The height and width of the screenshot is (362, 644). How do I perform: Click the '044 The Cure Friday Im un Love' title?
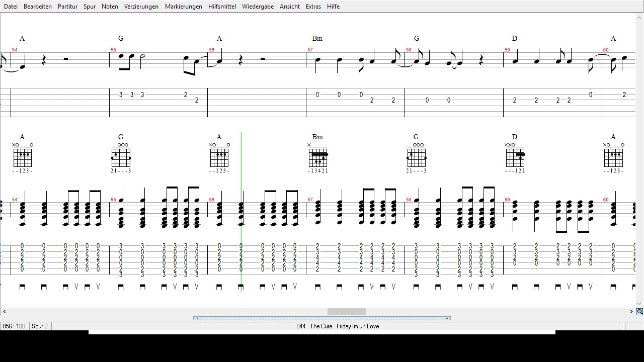(x=338, y=326)
